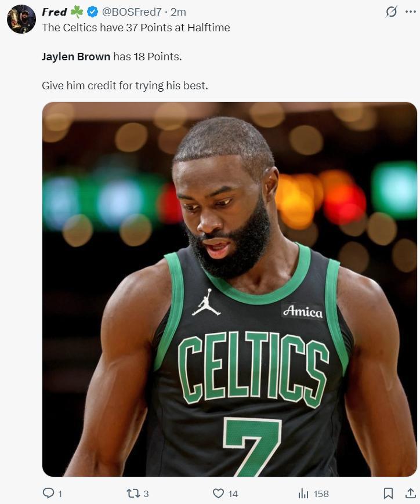Click the display name Fred
Image resolution: width=420 pixels, height=504 pixels.
pyautogui.click(x=54, y=12)
